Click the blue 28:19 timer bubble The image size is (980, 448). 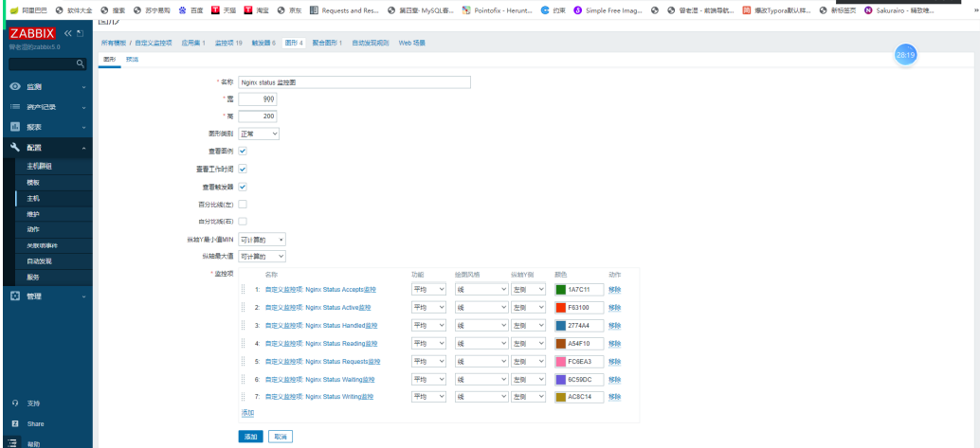click(906, 55)
